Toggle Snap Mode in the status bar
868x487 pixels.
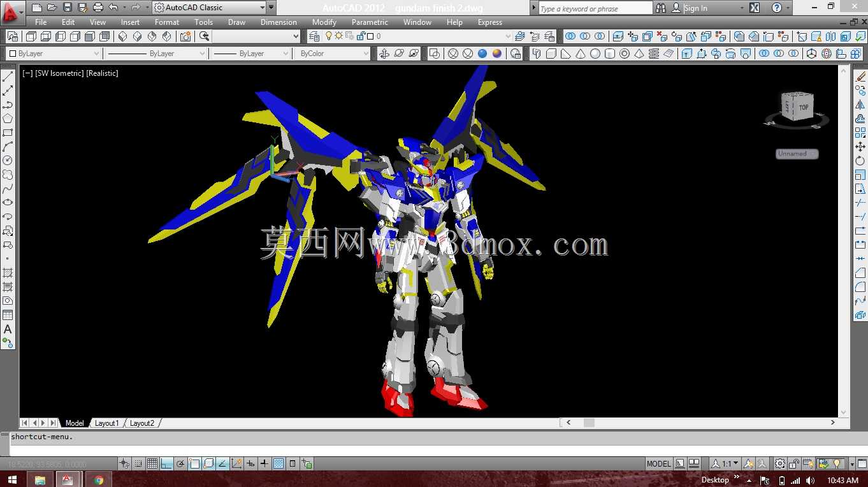pos(139,463)
